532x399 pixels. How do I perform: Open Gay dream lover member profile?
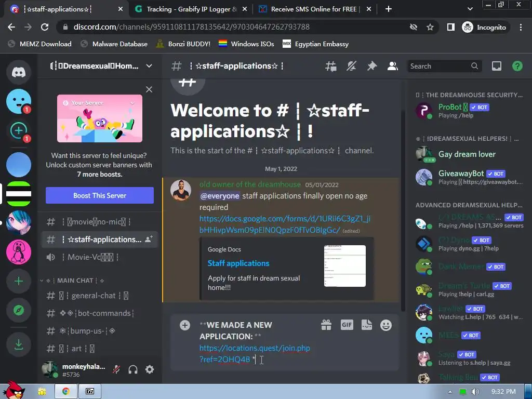click(469, 154)
